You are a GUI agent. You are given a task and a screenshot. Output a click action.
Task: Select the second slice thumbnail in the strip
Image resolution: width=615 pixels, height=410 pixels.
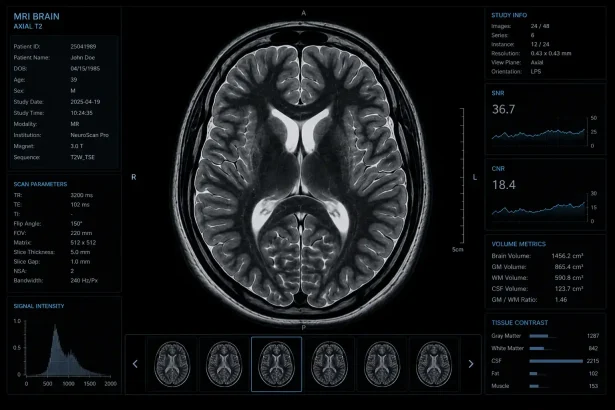pyautogui.click(x=224, y=364)
